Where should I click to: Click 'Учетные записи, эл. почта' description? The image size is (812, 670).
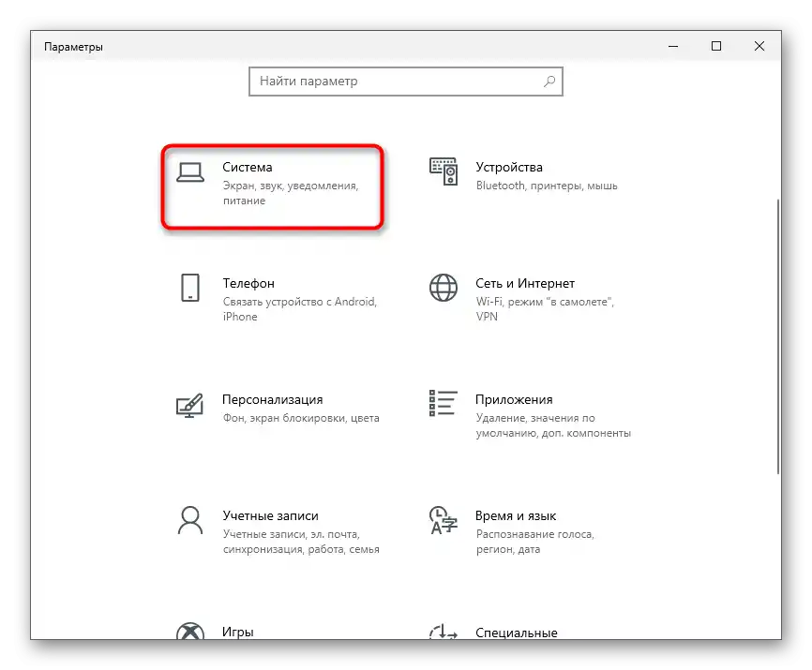coord(301,542)
